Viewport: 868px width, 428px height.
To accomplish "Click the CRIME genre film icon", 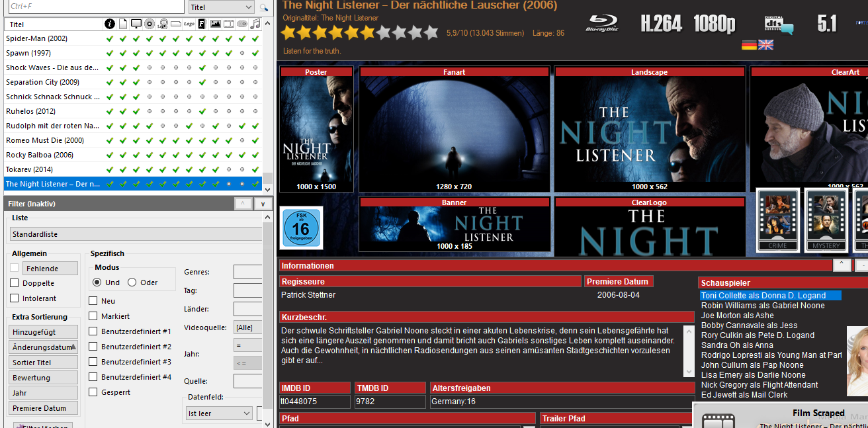I will coord(778,220).
